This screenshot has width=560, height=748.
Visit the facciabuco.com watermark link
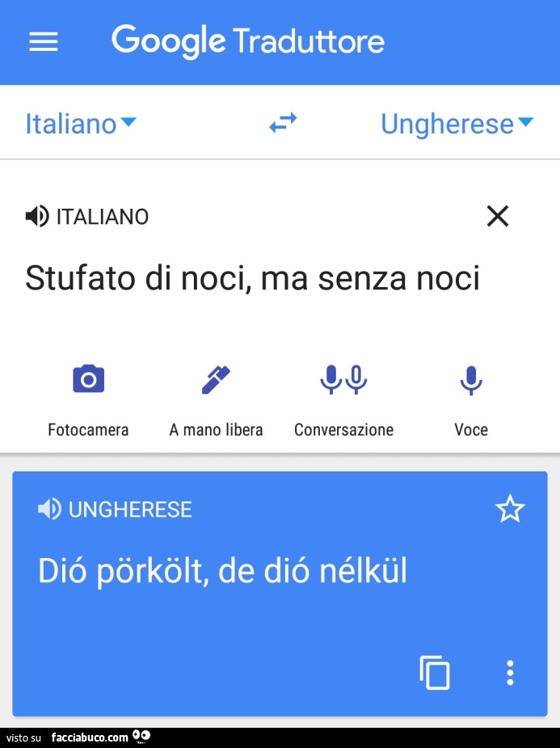coord(90,737)
